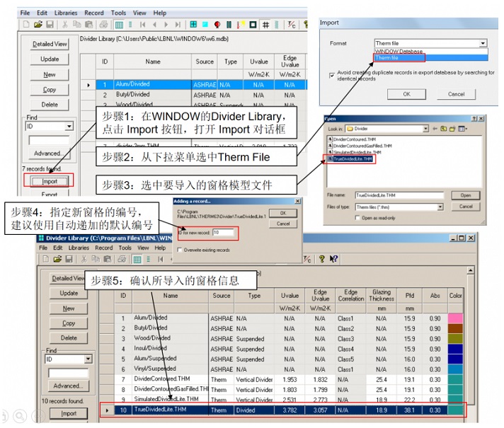This screenshot has height=428, width=504.
Task: Expand the Format dropdown in Import dialog
Action: pos(483,43)
